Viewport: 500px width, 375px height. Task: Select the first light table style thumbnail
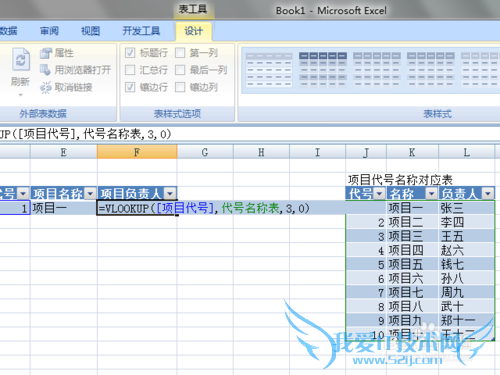(269, 70)
